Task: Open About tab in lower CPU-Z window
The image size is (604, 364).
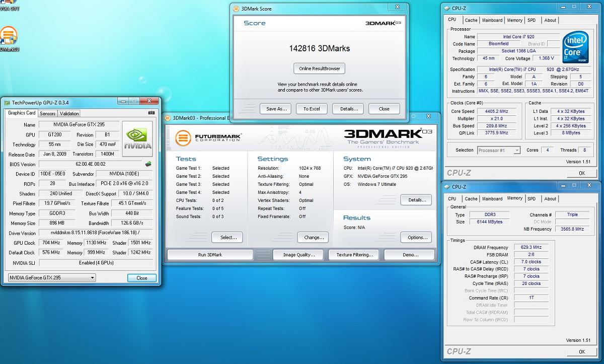Action: pyautogui.click(x=550, y=198)
